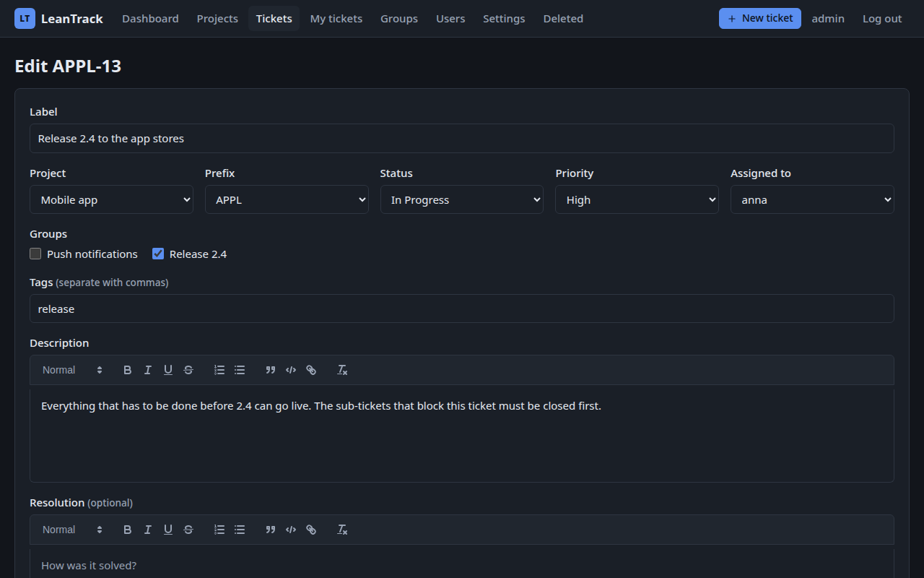Click the Log out link
Viewport: 924px width, 578px height.
(882, 19)
